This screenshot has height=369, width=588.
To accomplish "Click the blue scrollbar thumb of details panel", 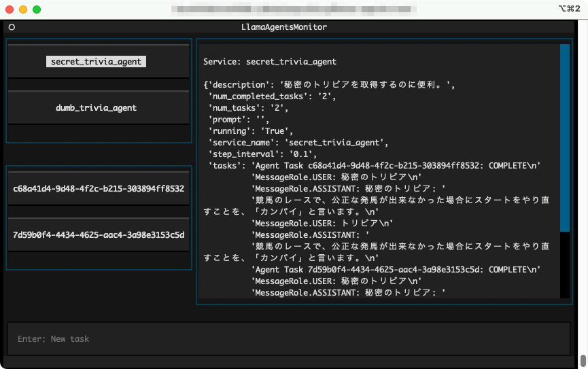I will 565,138.
